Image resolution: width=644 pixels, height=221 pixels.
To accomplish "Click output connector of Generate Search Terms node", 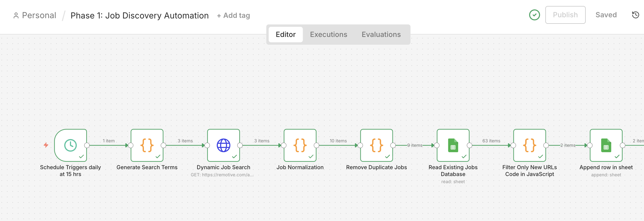I will tap(163, 145).
